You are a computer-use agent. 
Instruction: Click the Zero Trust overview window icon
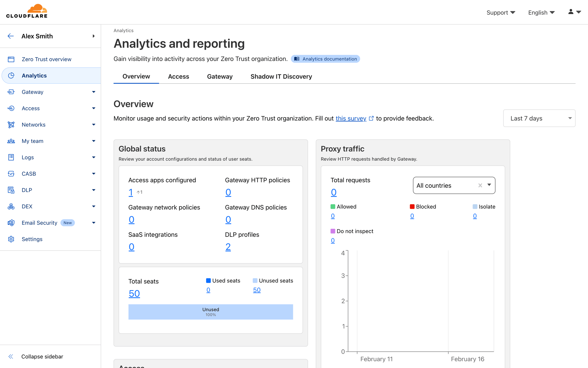click(x=11, y=59)
